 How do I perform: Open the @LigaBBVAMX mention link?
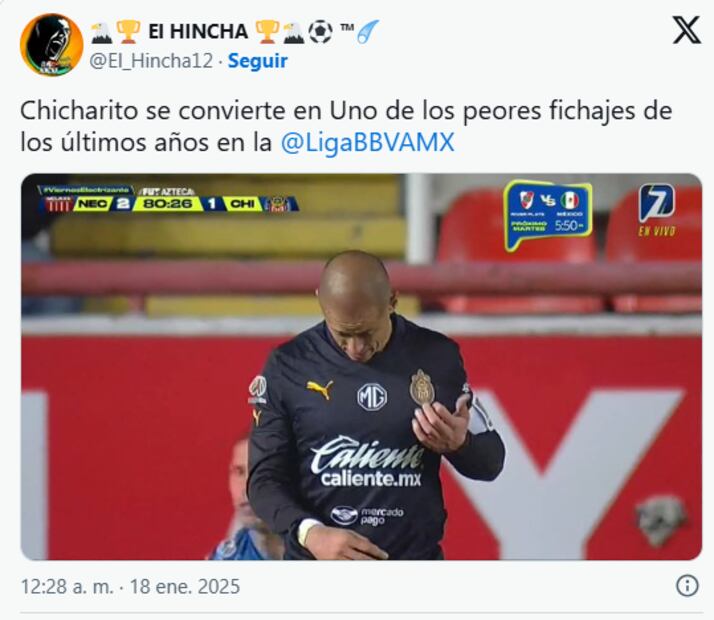point(367,142)
